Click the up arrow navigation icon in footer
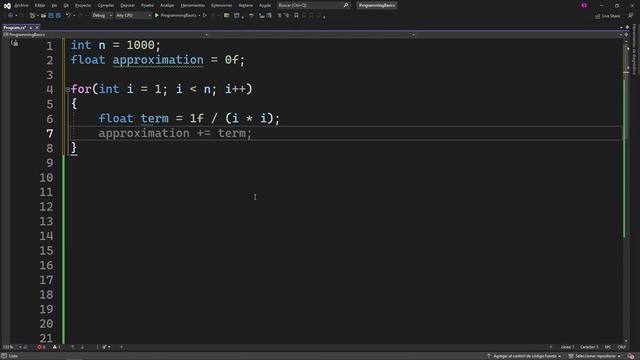 point(73,347)
